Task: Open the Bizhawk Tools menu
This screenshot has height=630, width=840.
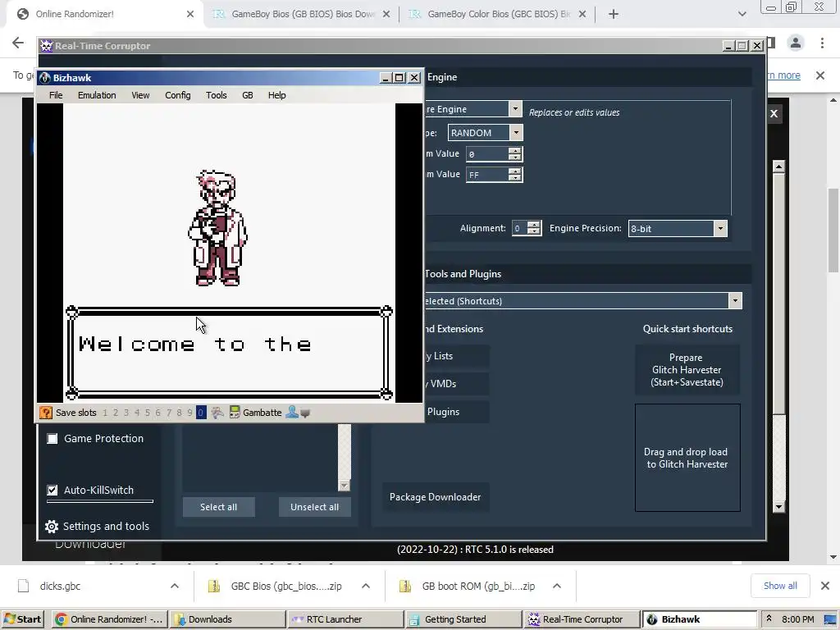Action: (x=216, y=95)
